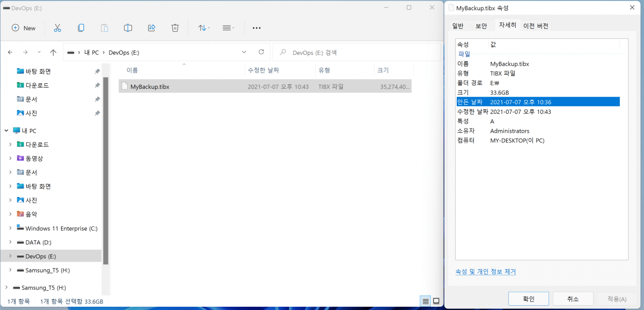The height and width of the screenshot is (310, 644).
Task: Select the '이름' property row
Action: pyautogui.click(x=538, y=64)
